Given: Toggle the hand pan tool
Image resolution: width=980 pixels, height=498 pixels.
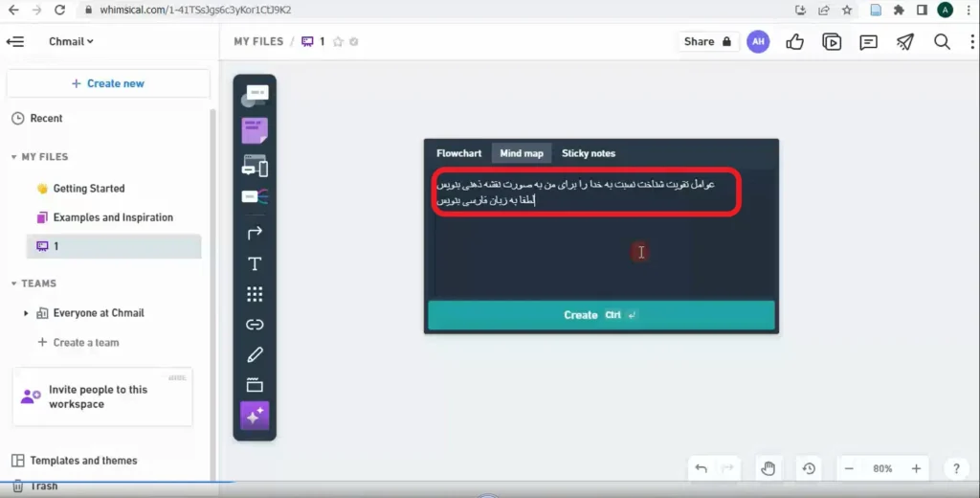Looking at the screenshot, I should click(768, 468).
